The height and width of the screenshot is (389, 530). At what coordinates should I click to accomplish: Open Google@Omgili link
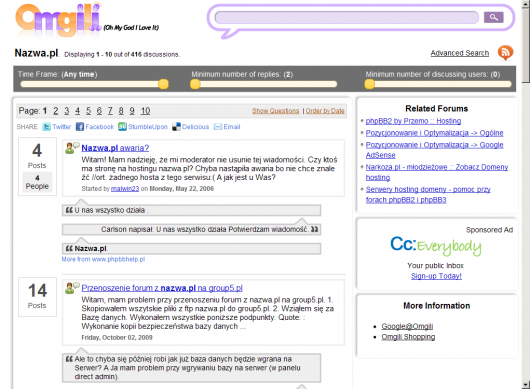coord(407,326)
